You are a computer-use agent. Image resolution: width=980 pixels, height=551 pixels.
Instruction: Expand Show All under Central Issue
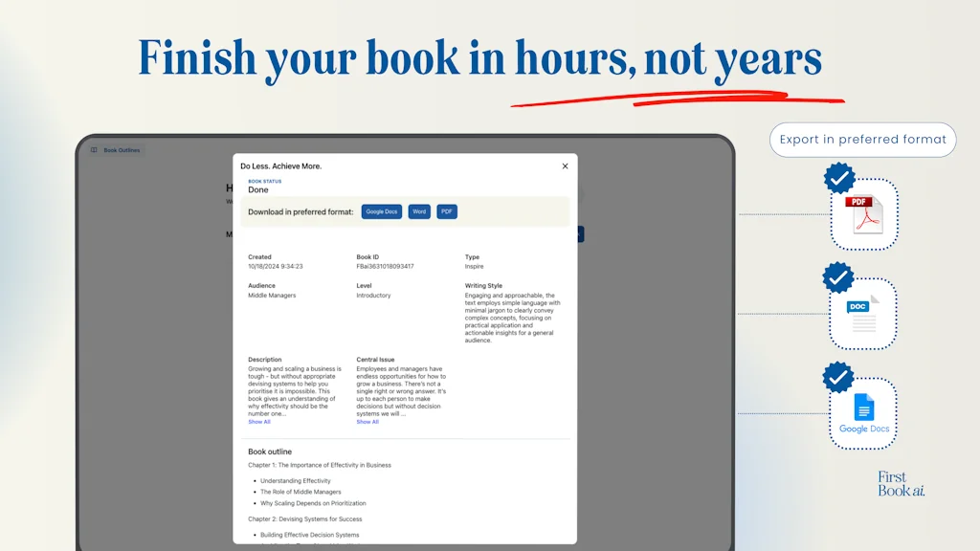tap(367, 421)
